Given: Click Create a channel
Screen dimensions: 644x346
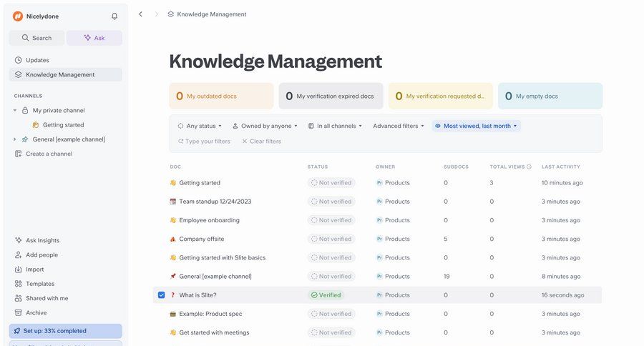Looking at the screenshot, I should click(49, 154).
